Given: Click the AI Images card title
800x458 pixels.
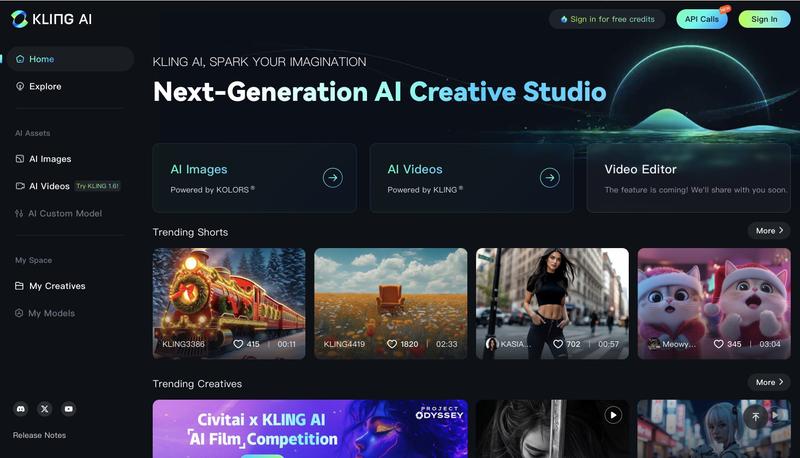Looking at the screenshot, I should 199,169.
